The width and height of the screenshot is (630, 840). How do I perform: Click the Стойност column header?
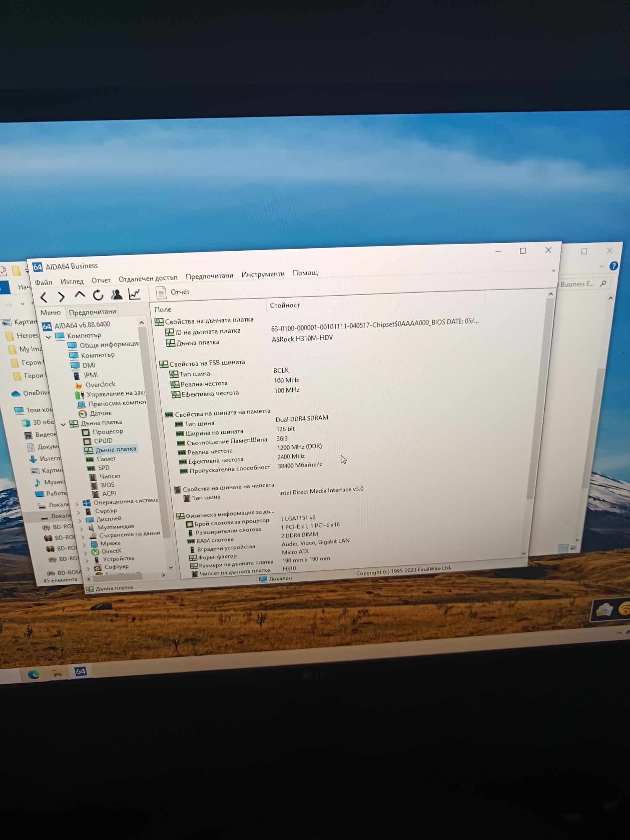[285, 305]
